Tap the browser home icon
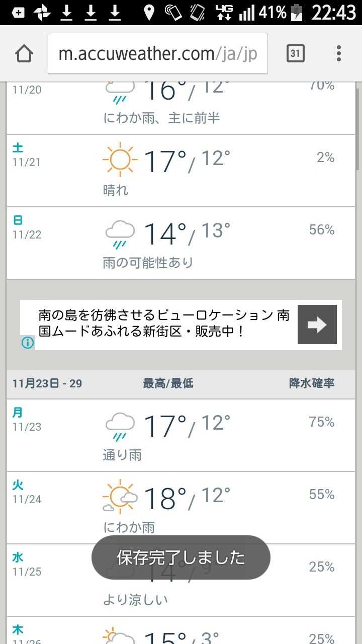This screenshot has height=644, width=362. pos(24,53)
